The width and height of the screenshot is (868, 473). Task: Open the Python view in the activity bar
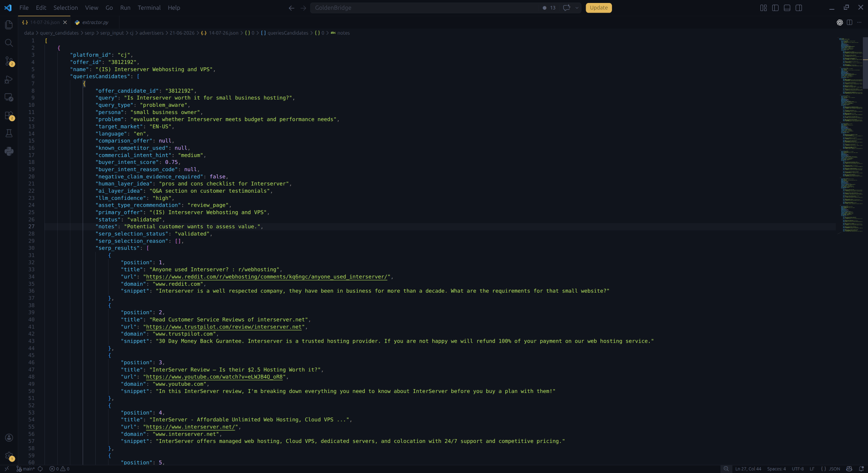tap(9, 151)
